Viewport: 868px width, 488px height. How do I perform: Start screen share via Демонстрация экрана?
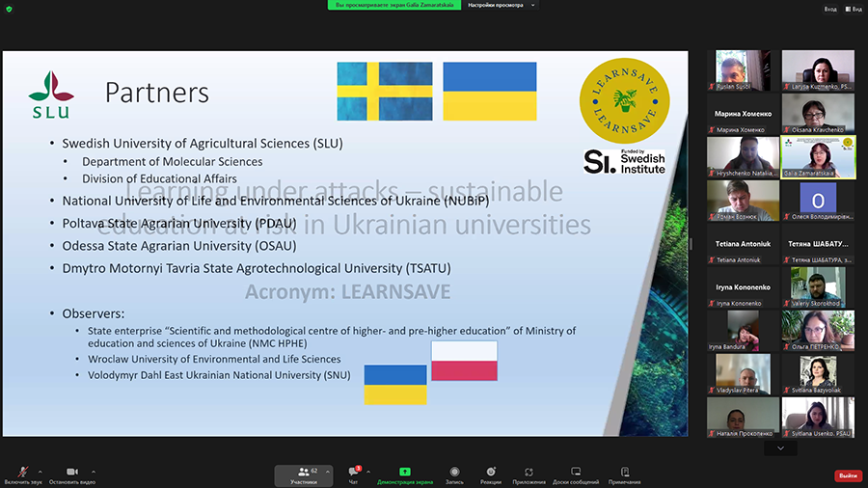(405, 475)
